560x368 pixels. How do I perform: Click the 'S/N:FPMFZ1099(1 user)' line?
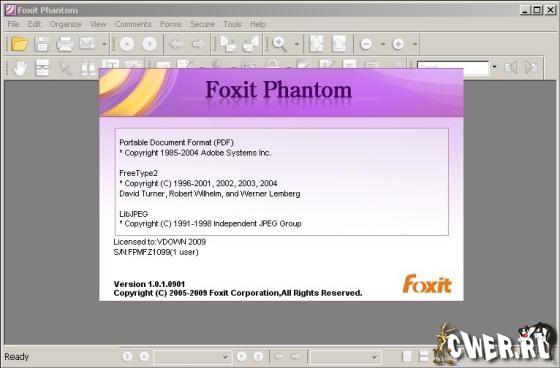(156, 252)
